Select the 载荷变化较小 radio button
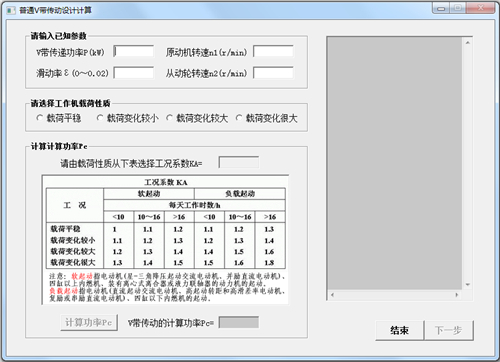 [x=100, y=118]
